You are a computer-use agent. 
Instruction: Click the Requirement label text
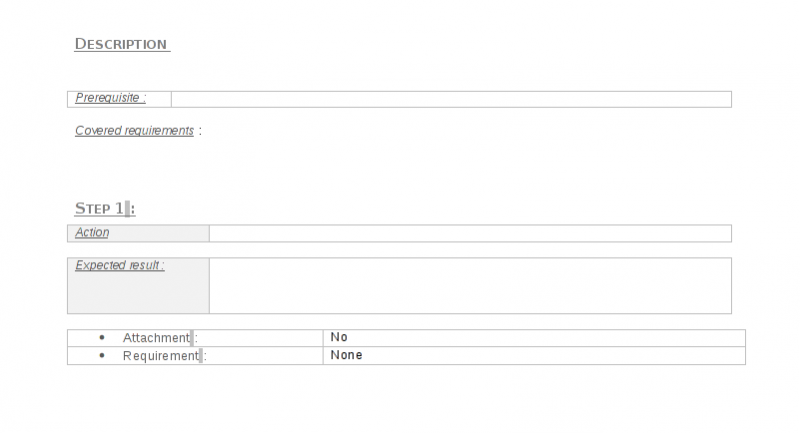coord(160,356)
